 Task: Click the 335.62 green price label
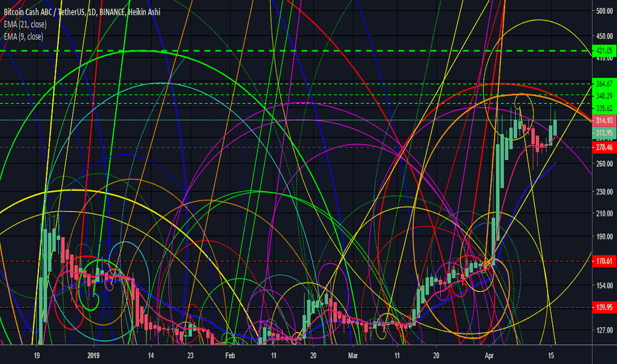pyautogui.click(x=604, y=109)
